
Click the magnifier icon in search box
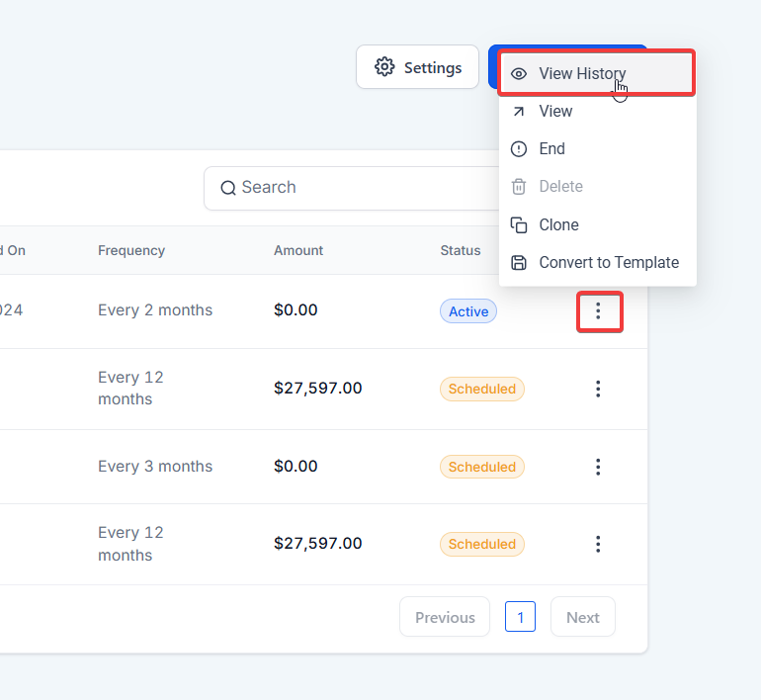tap(228, 188)
